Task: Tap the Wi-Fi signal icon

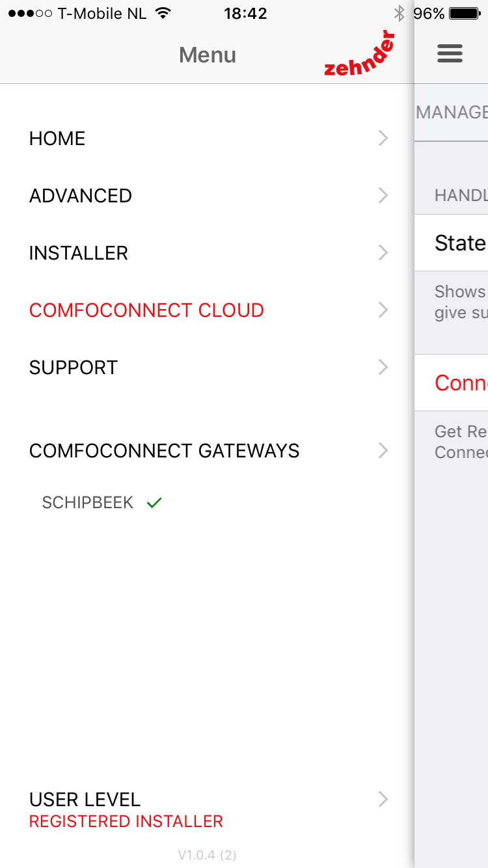Action: (163, 14)
